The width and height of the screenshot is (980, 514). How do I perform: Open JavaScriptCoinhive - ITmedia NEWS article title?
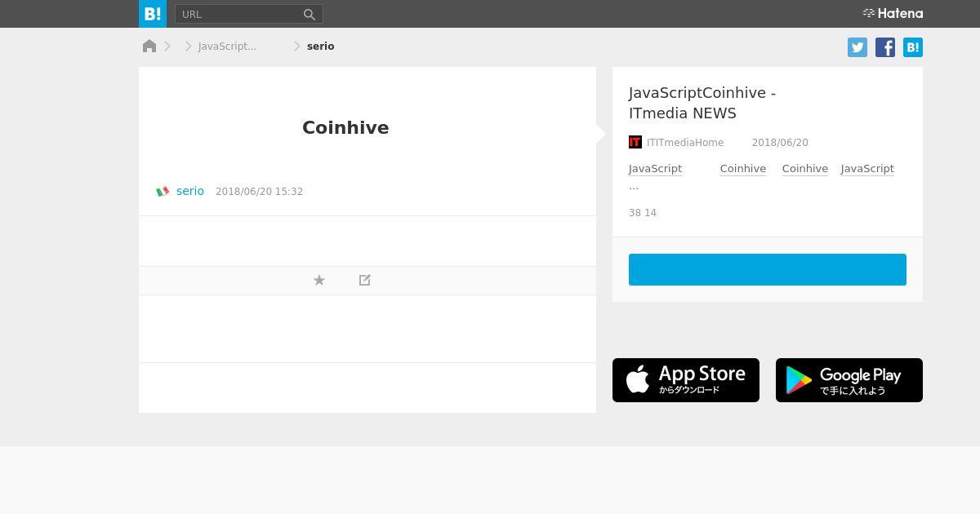point(702,103)
